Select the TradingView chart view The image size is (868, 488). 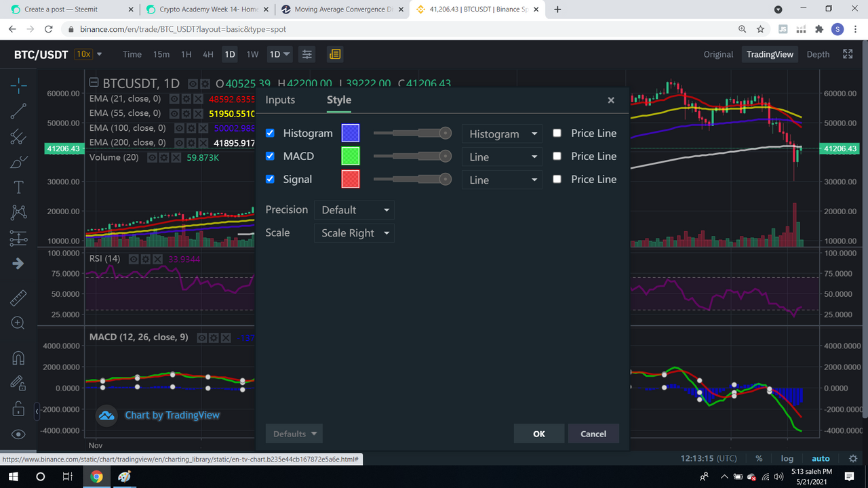pyautogui.click(x=770, y=54)
